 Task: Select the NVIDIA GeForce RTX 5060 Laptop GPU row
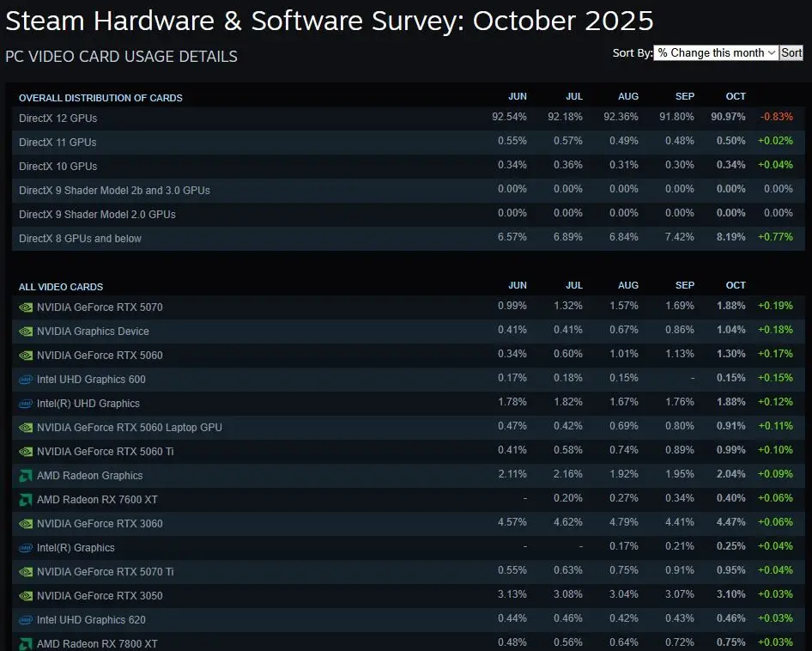click(129, 427)
